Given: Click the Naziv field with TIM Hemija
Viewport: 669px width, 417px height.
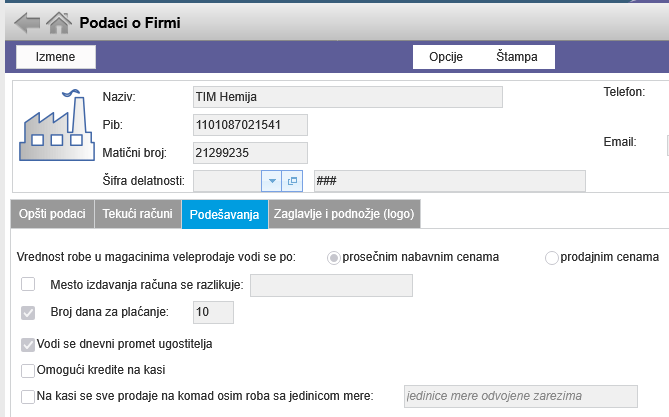Looking at the screenshot, I should tap(348, 97).
